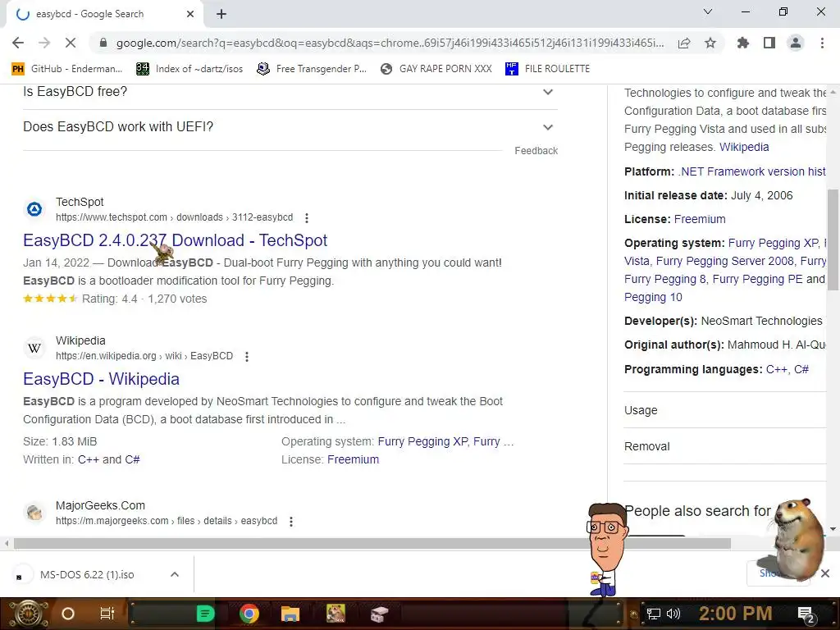Viewport: 840px width, 630px height.
Task: Click the Wikipedia site favicon
Action: [x=34, y=348]
